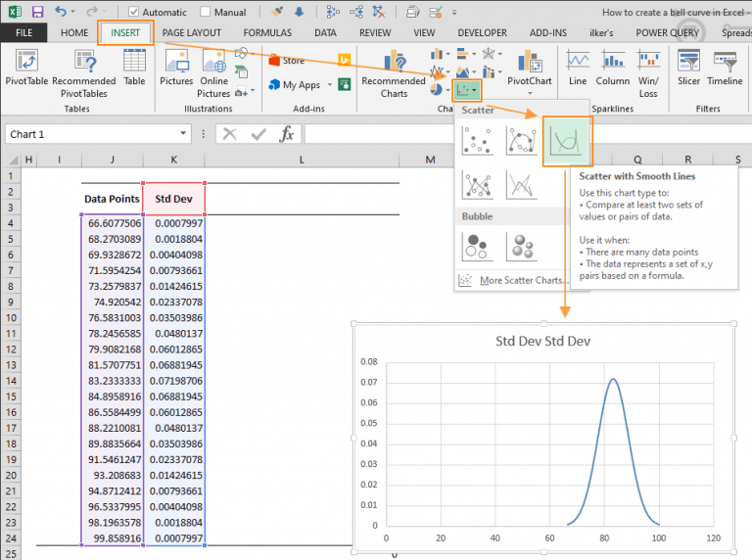This screenshot has width=752, height=560.
Task: Switch to the FORMULAS tab
Action: [x=267, y=32]
